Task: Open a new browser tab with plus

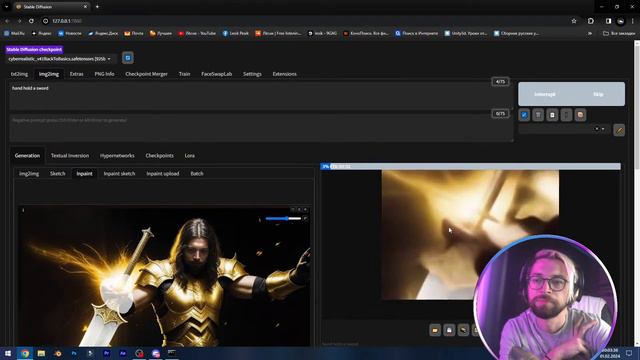Action: pyautogui.click(x=97, y=7)
